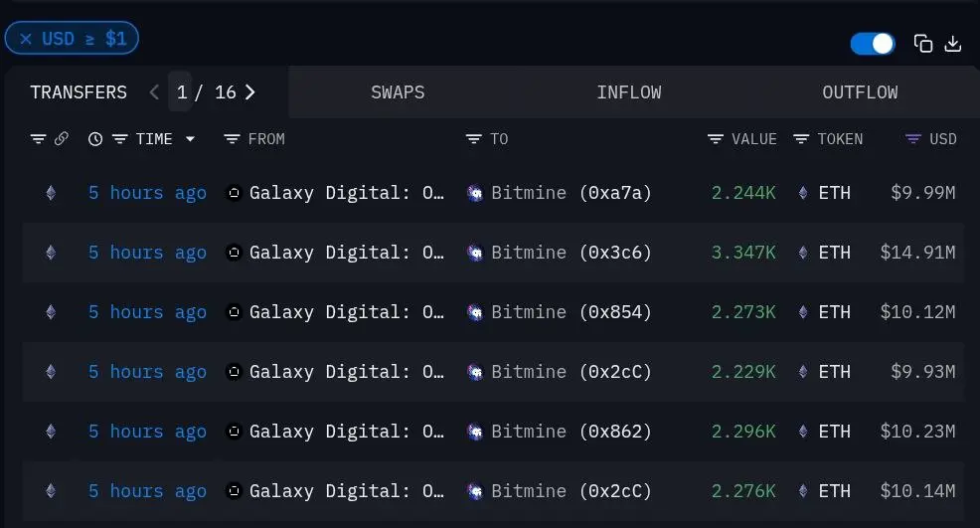The height and width of the screenshot is (528, 980).
Task: Click the copy icon next to the toggle
Action: [923, 43]
